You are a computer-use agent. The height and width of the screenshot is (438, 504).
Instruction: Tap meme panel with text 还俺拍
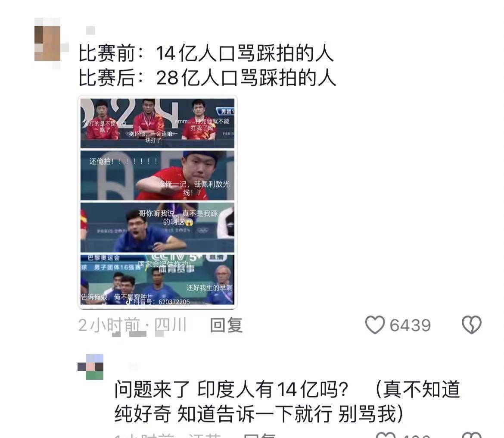[x=158, y=175]
